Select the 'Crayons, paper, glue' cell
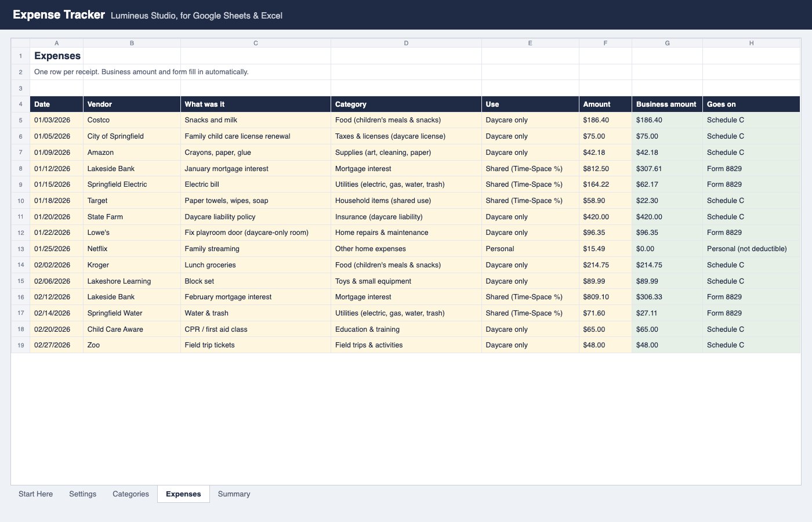Image resolution: width=812 pixels, height=522 pixels. [256, 153]
